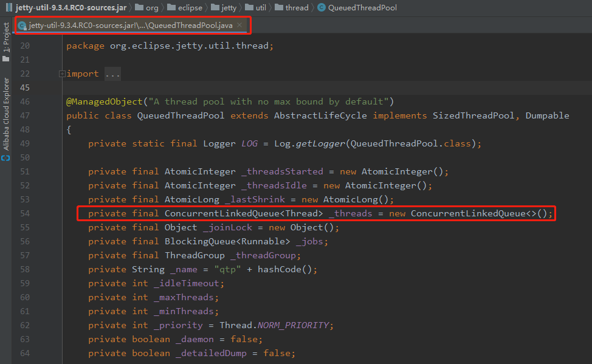Click the _lastShrink field

click(255, 199)
